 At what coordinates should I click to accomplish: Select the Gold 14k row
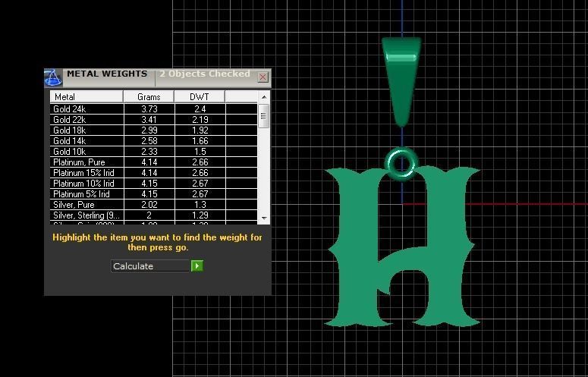coord(154,141)
